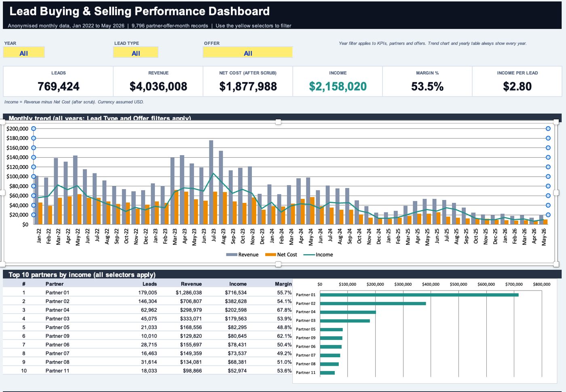Click the $200,000 label on the trend axis
566x392 pixels.
tap(17, 129)
